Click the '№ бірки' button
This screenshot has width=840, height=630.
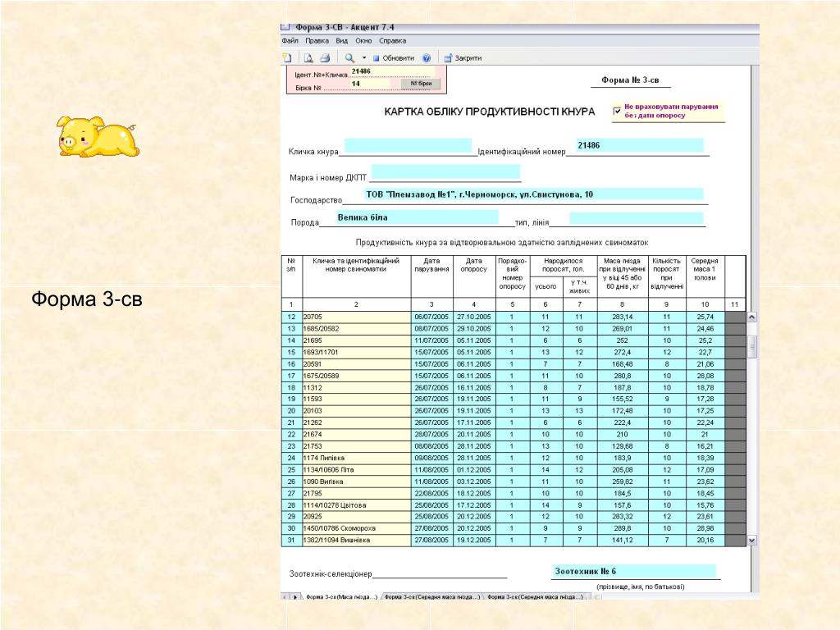click(x=421, y=84)
